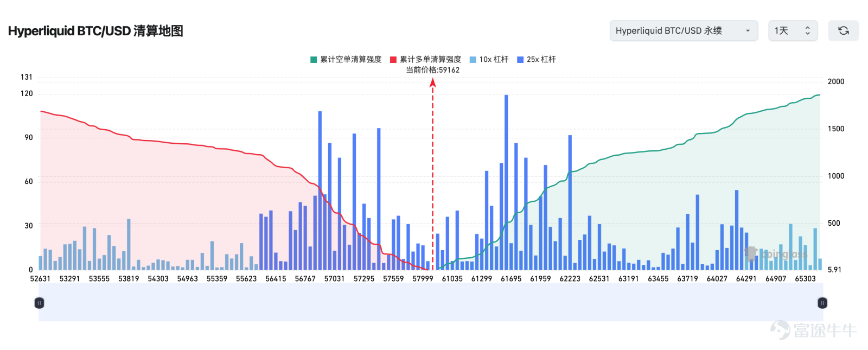Viewport: 868px width, 350px height.
Task: Click the x-axis label 53819
Action: (129, 278)
